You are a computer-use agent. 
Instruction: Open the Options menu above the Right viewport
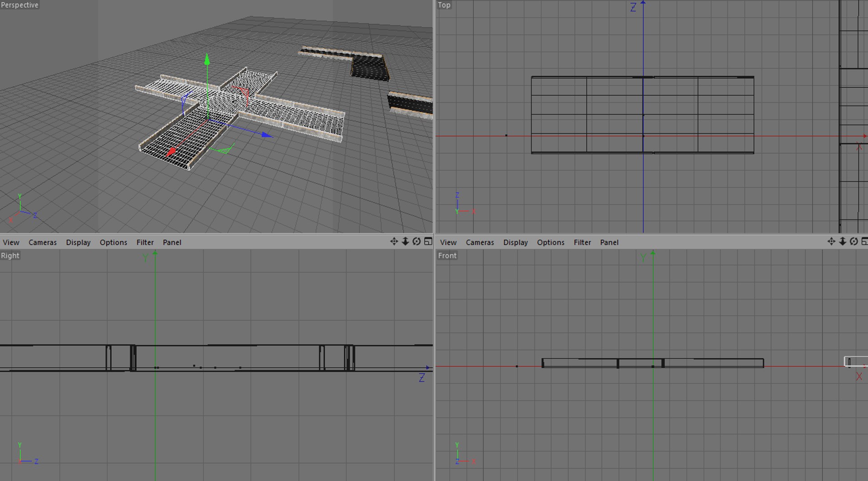(x=113, y=243)
